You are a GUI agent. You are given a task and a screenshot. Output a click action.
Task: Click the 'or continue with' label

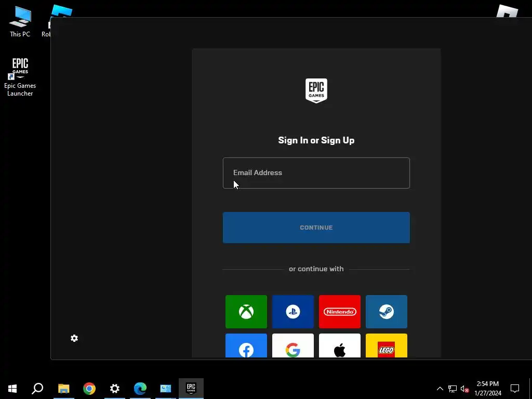pos(316,269)
